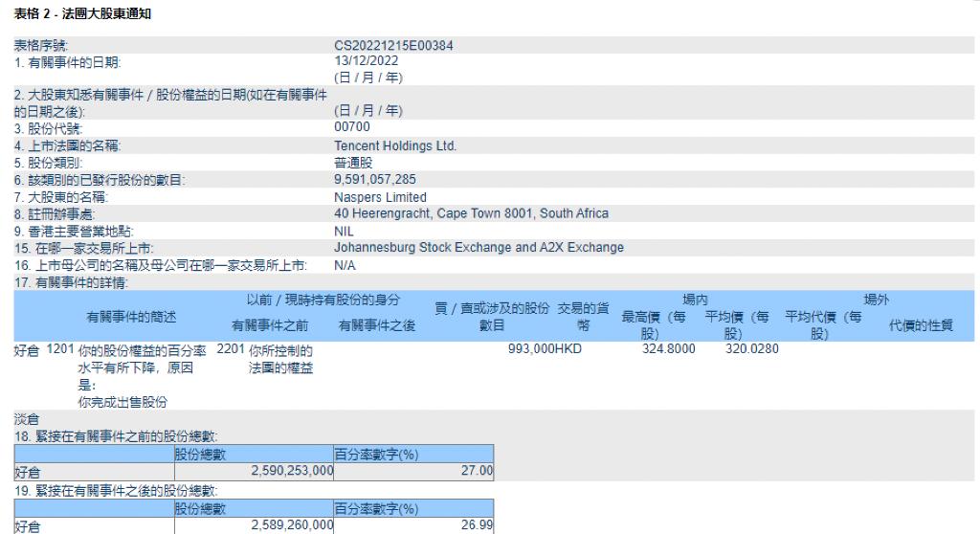Viewport: 980px width, 534px height.
Task: Click the label 7. 大股東的名稱
Action: (x=60, y=197)
